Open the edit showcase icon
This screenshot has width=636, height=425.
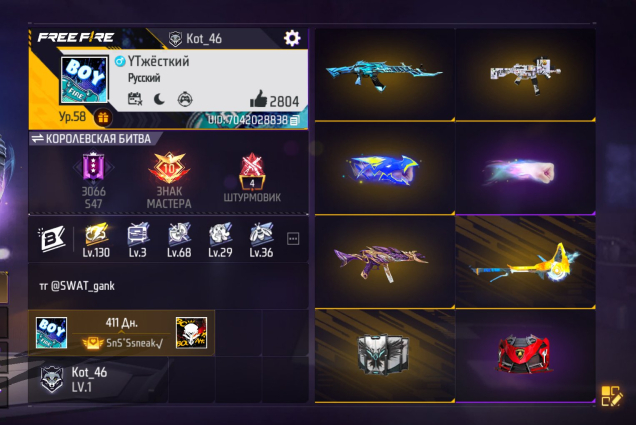[x=611, y=396]
